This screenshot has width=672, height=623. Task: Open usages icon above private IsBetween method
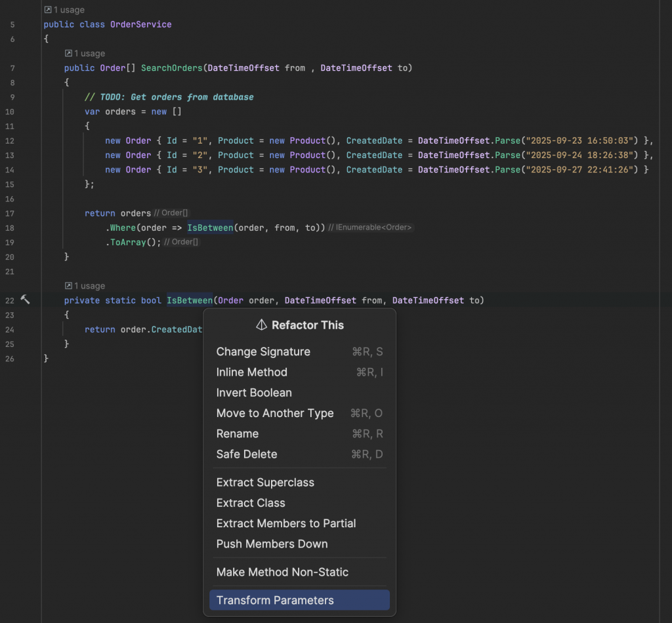(68, 285)
